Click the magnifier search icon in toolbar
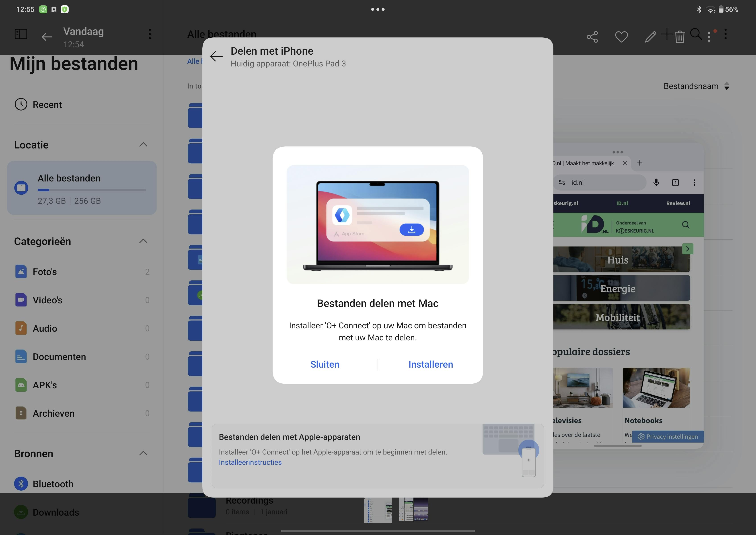 [x=696, y=34]
